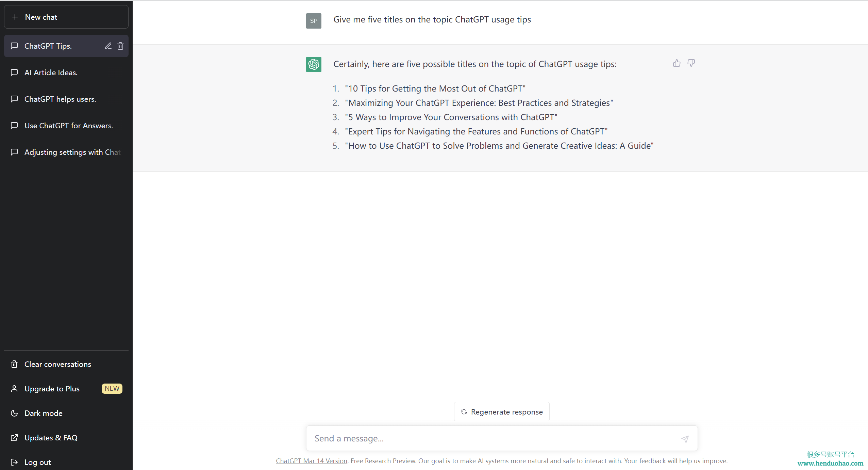Click Regenerate response button
The image size is (868, 470).
tap(502, 412)
